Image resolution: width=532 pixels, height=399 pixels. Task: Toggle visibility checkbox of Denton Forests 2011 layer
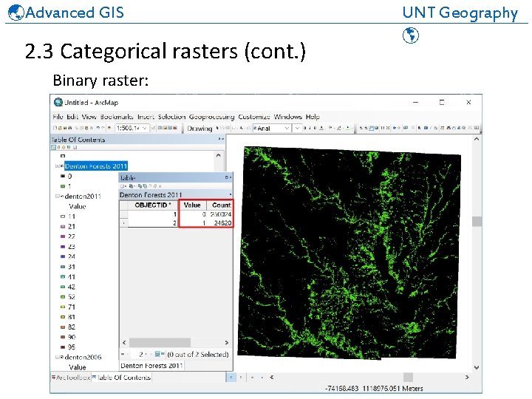coord(61,166)
